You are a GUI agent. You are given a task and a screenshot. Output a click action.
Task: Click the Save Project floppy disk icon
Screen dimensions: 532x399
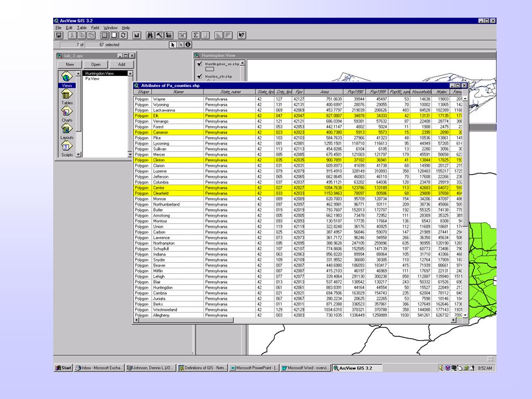point(59,35)
